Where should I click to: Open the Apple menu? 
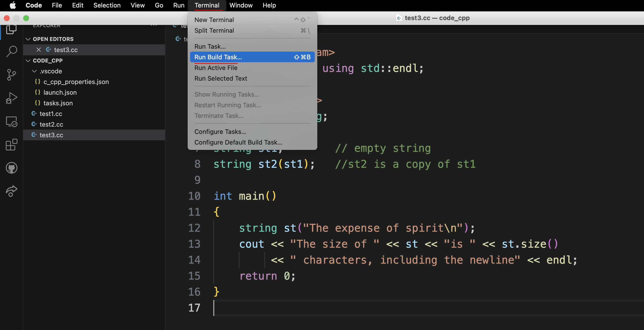click(13, 5)
